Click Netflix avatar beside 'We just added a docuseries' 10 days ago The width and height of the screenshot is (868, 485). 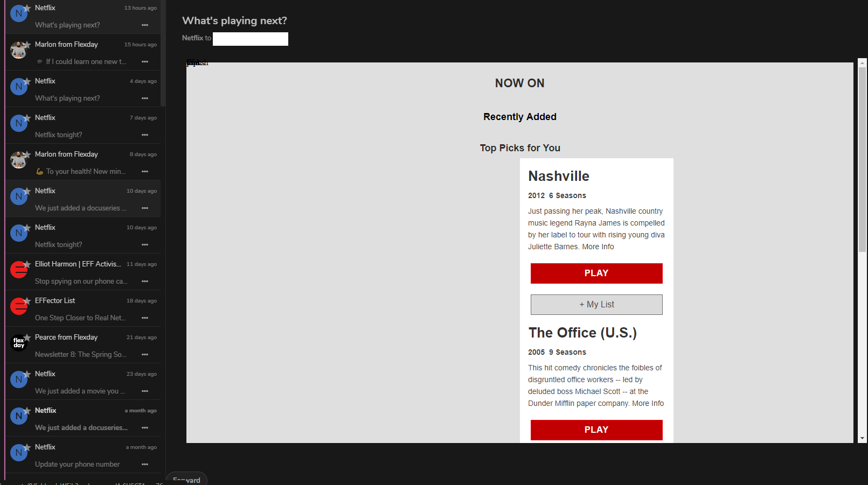[19, 196]
